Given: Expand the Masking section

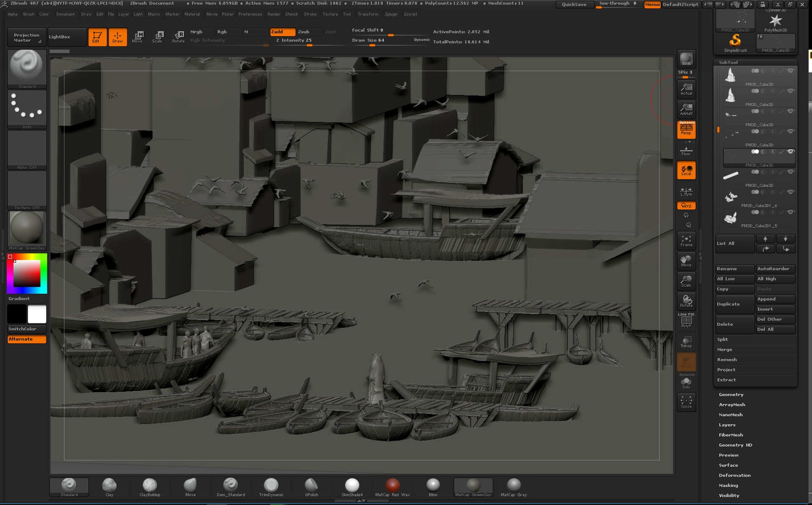Looking at the screenshot, I should click(x=728, y=486).
